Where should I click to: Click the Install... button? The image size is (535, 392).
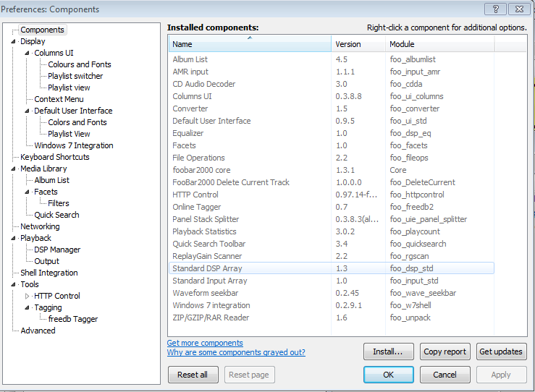pyautogui.click(x=389, y=351)
